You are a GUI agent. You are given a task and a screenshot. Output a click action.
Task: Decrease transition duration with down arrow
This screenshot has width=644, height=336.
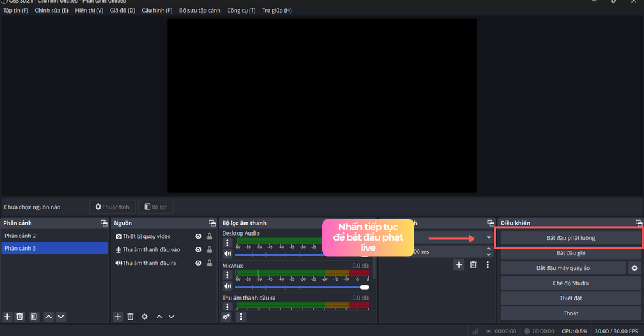point(489,254)
